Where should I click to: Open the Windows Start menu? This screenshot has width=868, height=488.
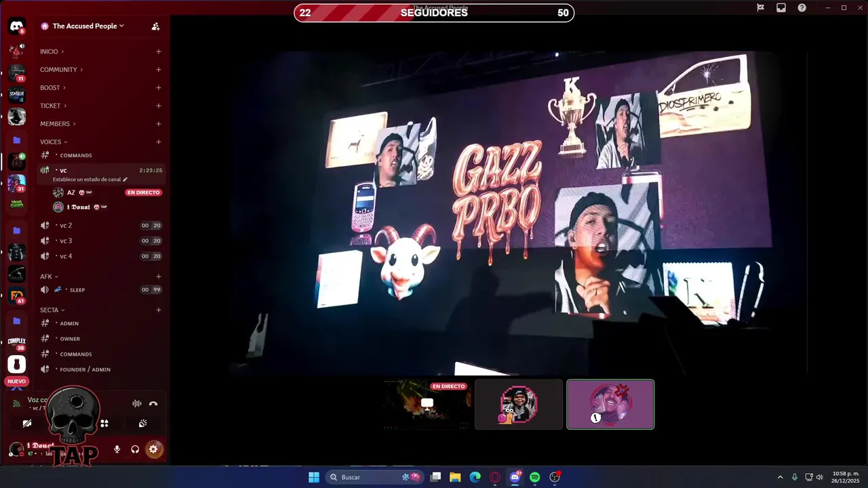(x=314, y=477)
